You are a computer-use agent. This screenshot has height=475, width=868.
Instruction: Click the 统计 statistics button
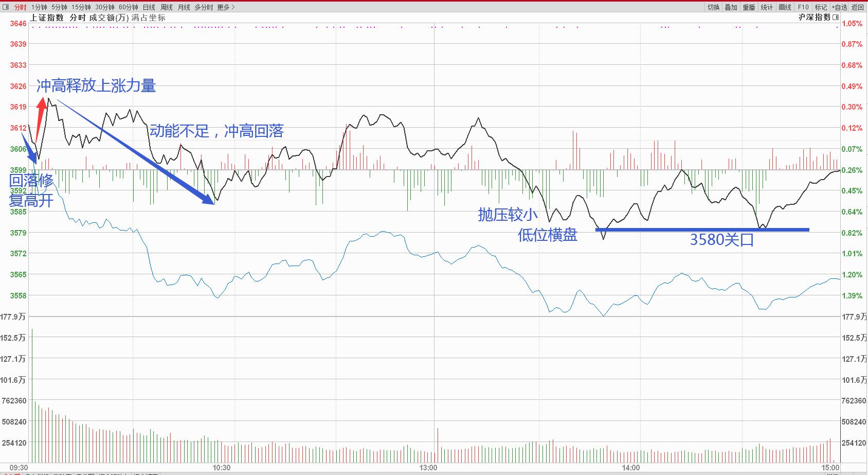click(x=767, y=7)
